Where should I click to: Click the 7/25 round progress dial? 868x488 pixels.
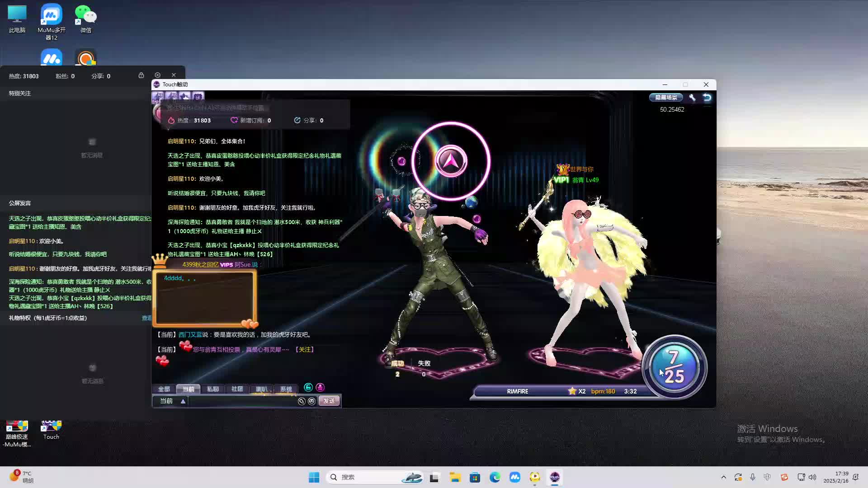coord(674,367)
